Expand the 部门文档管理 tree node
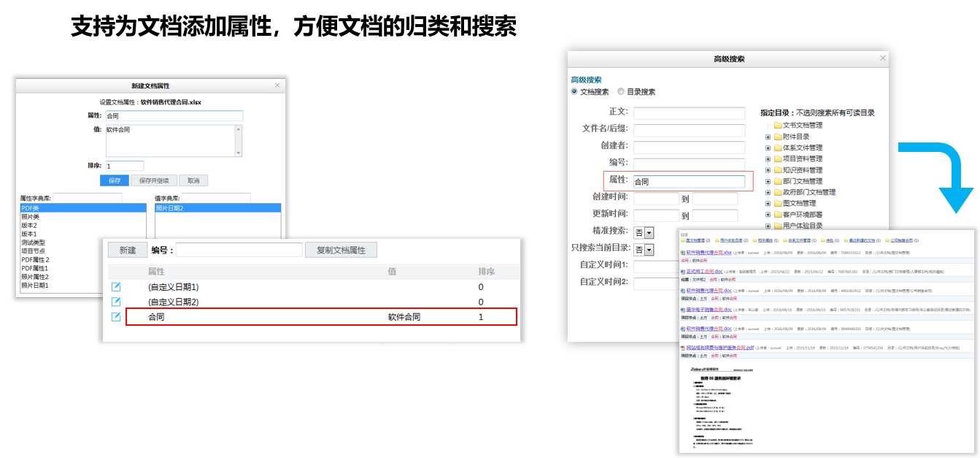Viewport: 980px width, 458px height. point(768,181)
